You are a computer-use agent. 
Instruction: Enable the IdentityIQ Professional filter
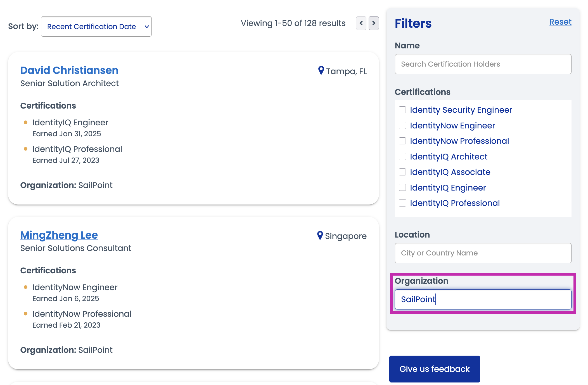(402, 203)
